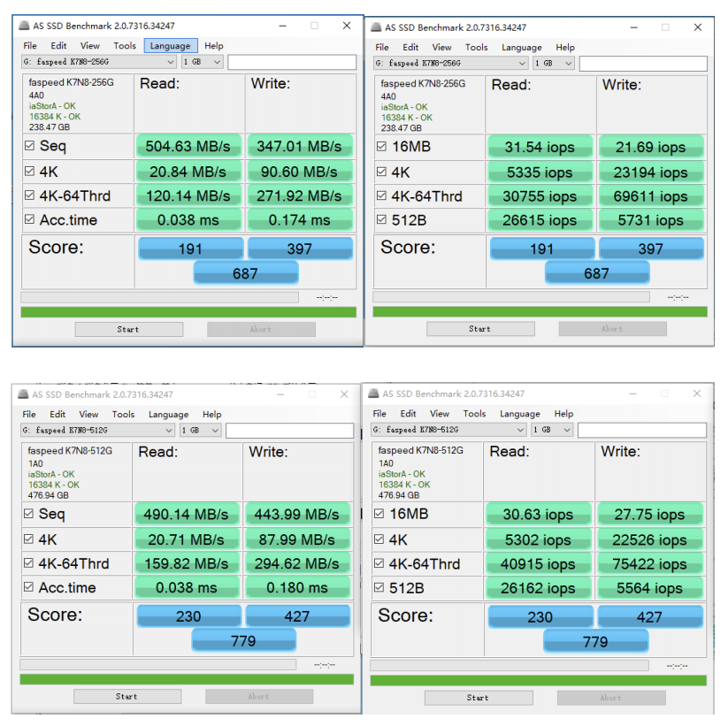Toggle the 16MB checkbox in the 256G iops window
728x726 pixels.
[381, 147]
